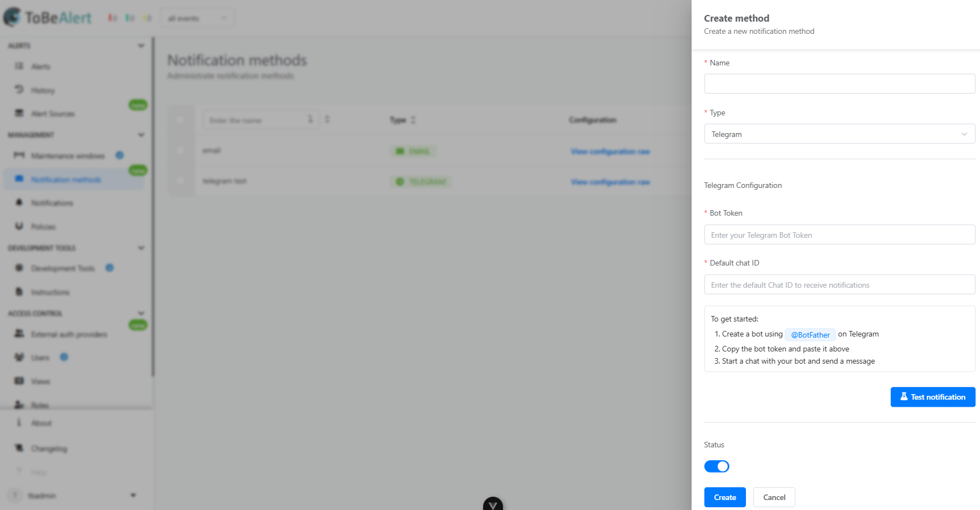Open the Type dropdown showing Telegram
The width and height of the screenshot is (980, 510).
point(839,134)
